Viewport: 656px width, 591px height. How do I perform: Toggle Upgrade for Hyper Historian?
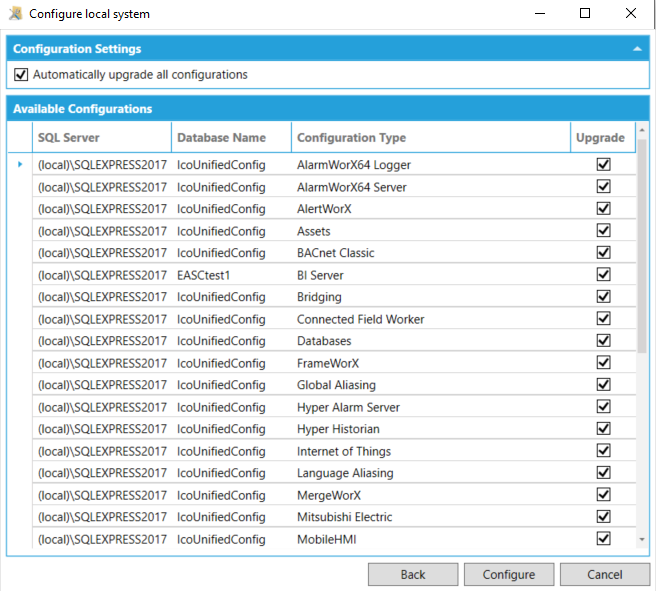tap(603, 429)
